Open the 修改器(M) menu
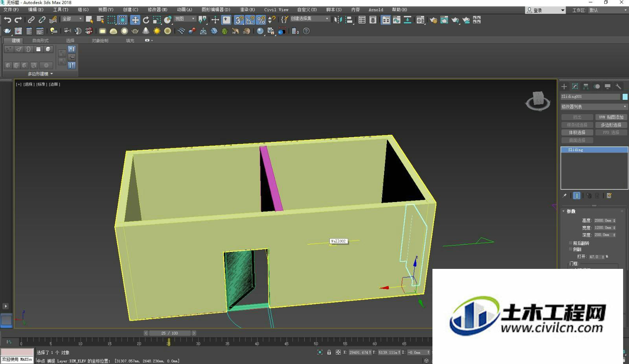 click(158, 10)
